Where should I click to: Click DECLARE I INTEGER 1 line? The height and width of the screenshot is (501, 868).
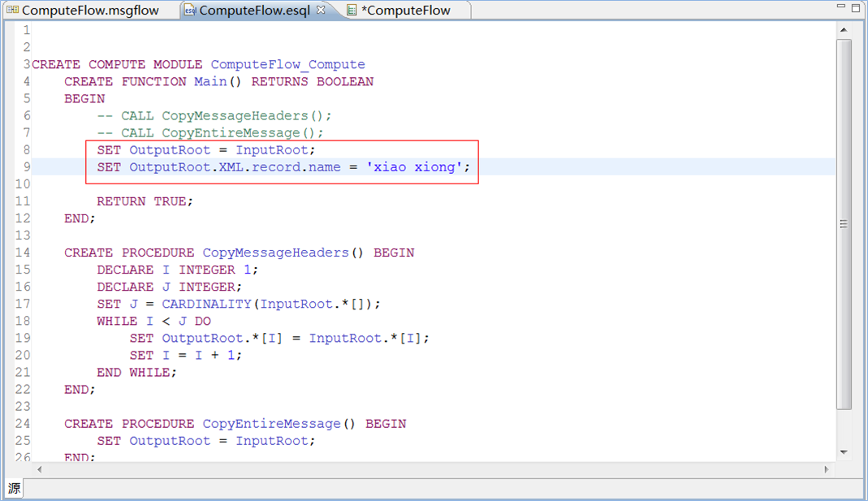pyautogui.click(x=178, y=270)
